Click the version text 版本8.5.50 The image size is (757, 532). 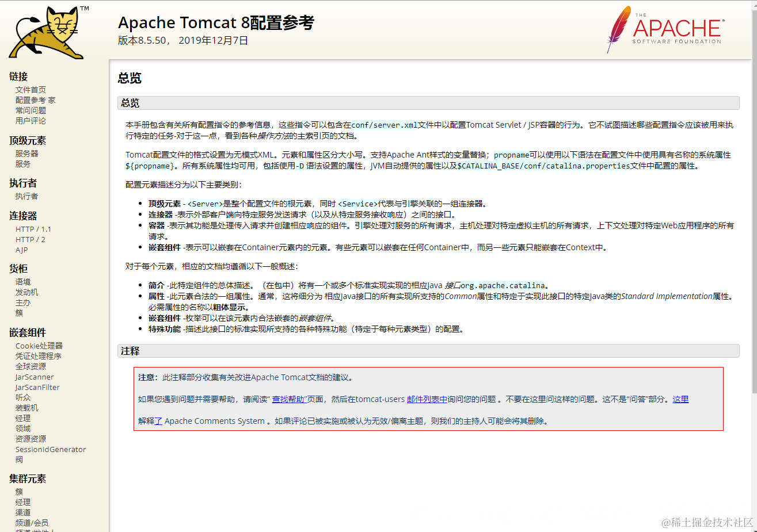142,40
